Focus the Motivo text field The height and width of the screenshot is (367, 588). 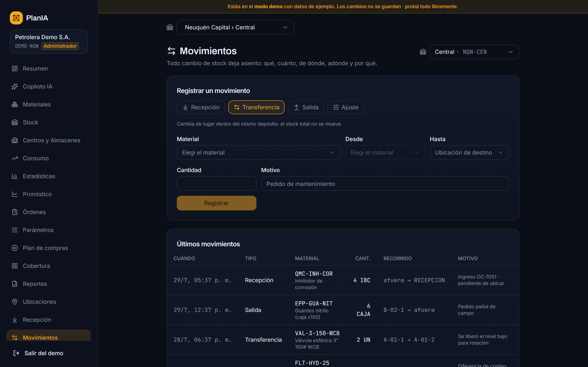[x=385, y=183]
